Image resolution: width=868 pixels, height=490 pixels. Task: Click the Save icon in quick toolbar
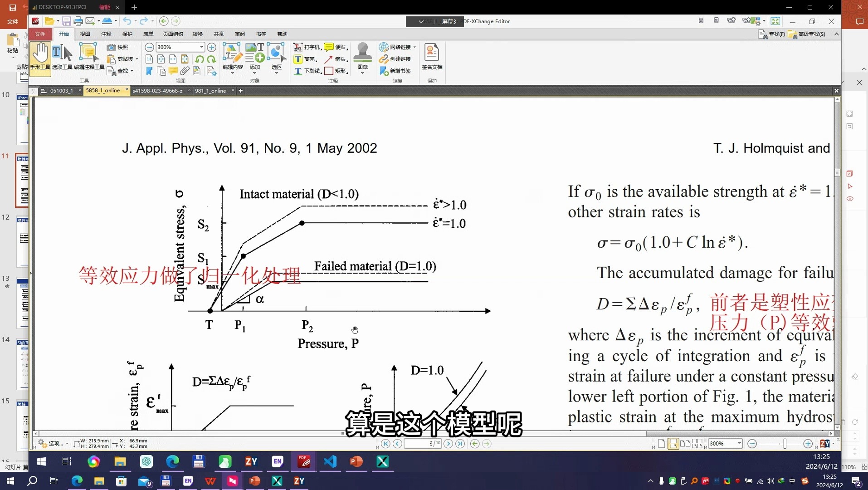[x=66, y=21]
